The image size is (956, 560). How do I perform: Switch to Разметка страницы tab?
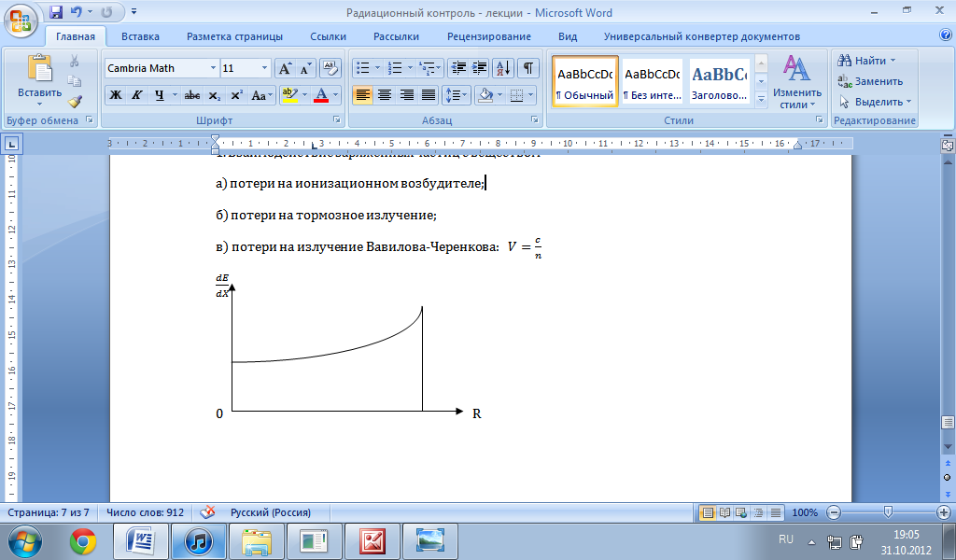(234, 36)
